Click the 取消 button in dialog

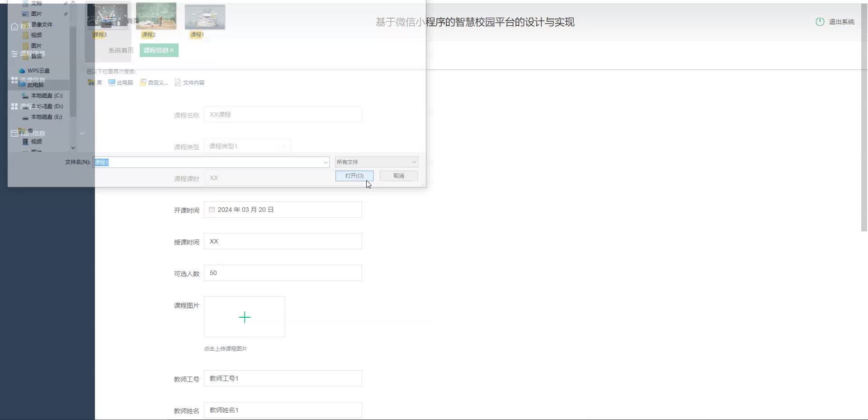(x=399, y=176)
